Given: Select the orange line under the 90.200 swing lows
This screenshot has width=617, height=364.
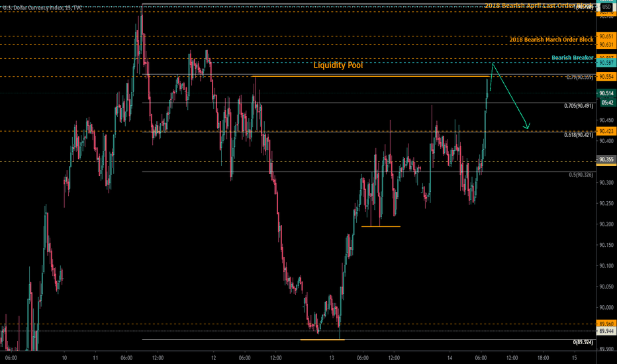Looking at the screenshot, I should point(381,226).
